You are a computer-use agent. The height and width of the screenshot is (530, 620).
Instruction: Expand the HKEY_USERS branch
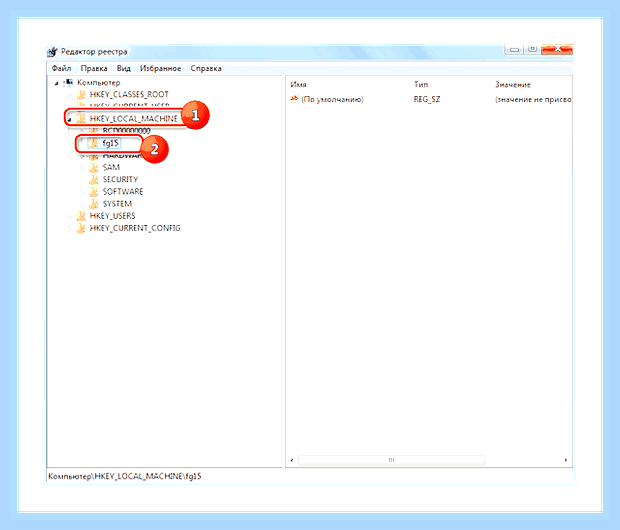pyautogui.click(x=70, y=216)
